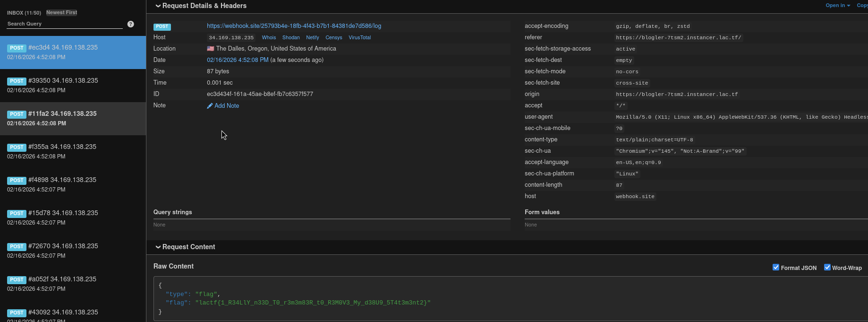
Task: Click the referer header value
Action: [x=679, y=38]
